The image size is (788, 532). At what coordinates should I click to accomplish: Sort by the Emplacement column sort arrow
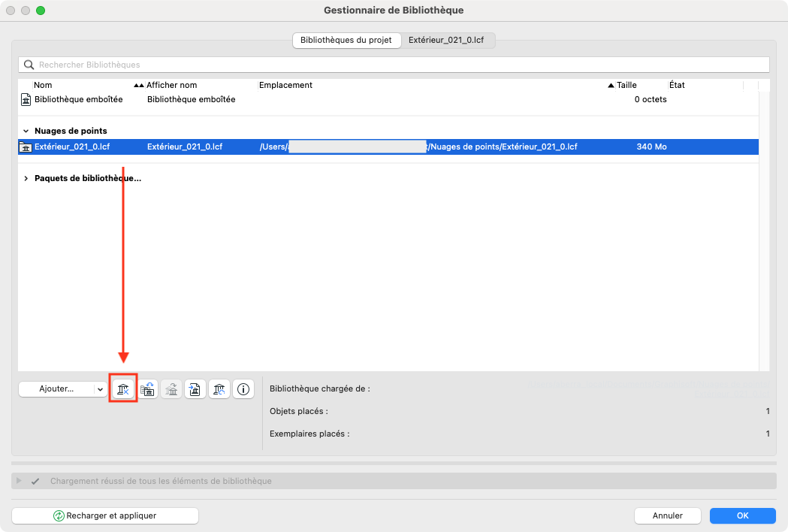pyautogui.click(x=611, y=86)
